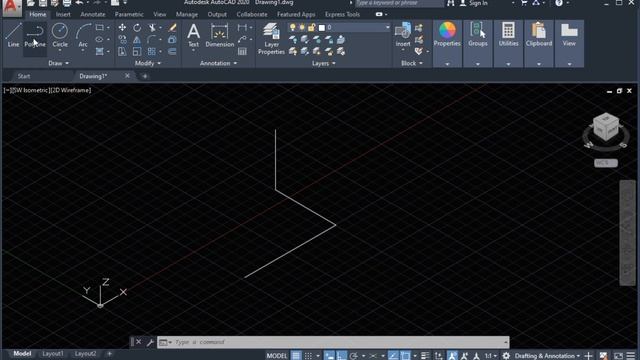Toggle object snap tracking

click(393, 356)
